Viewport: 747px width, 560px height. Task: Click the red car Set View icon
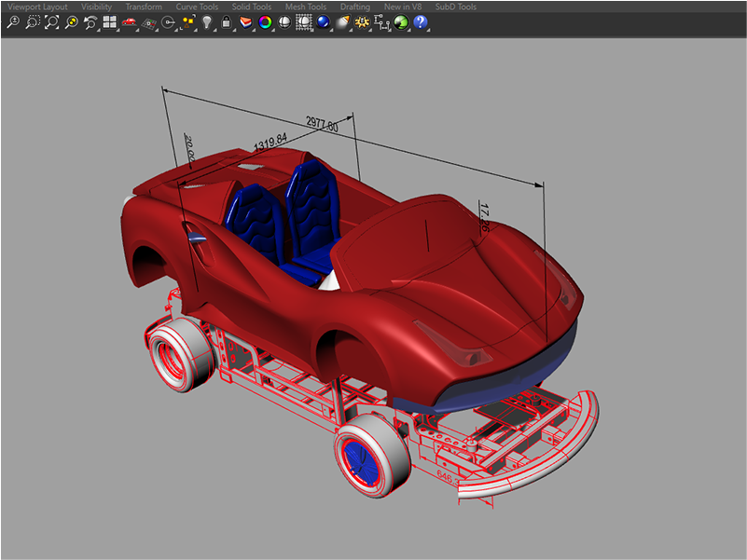(x=130, y=22)
